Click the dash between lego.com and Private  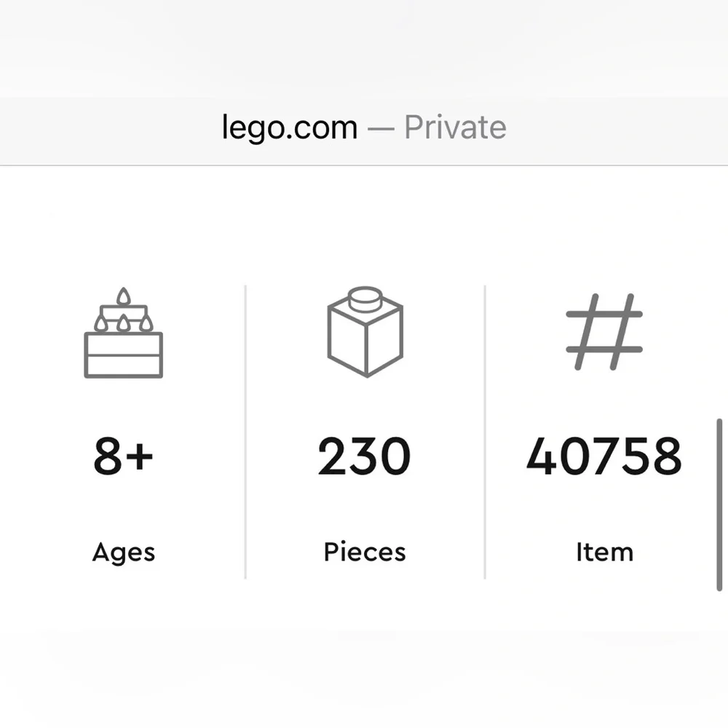(381, 128)
